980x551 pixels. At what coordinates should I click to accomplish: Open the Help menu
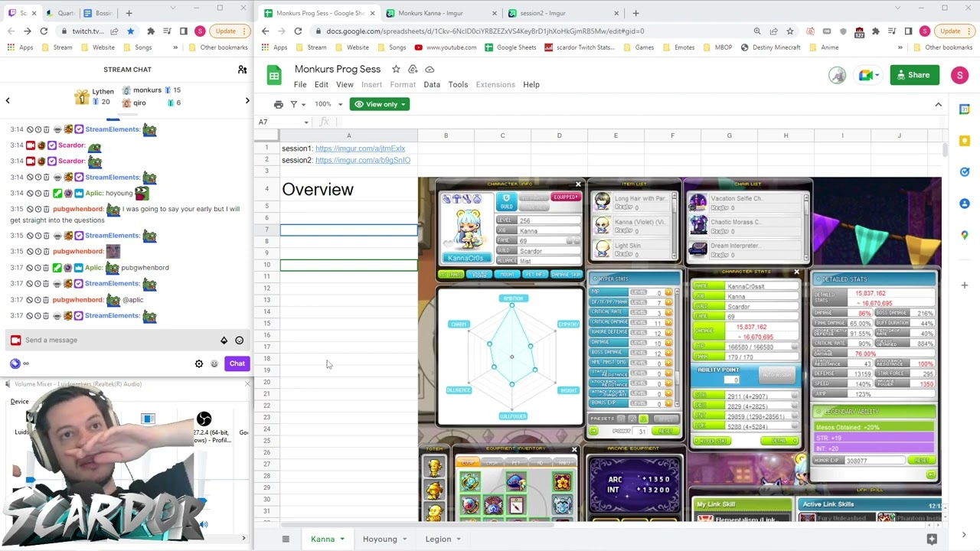(x=531, y=84)
